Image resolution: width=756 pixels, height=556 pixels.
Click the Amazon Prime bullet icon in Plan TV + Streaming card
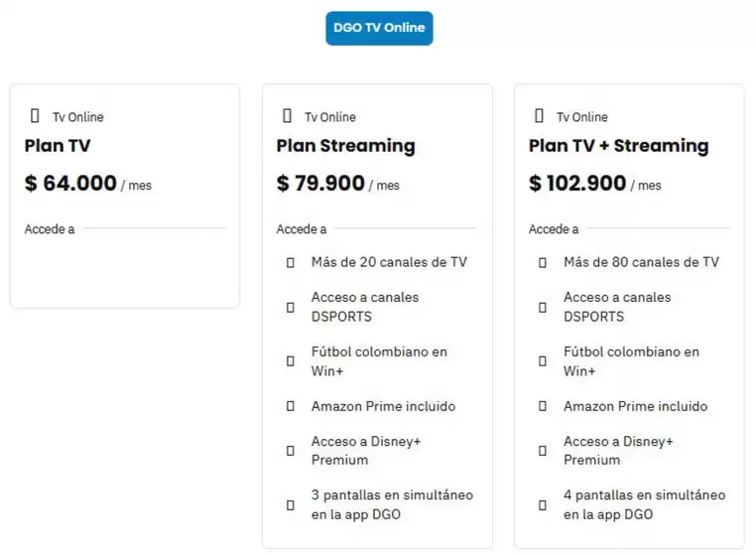(x=543, y=406)
